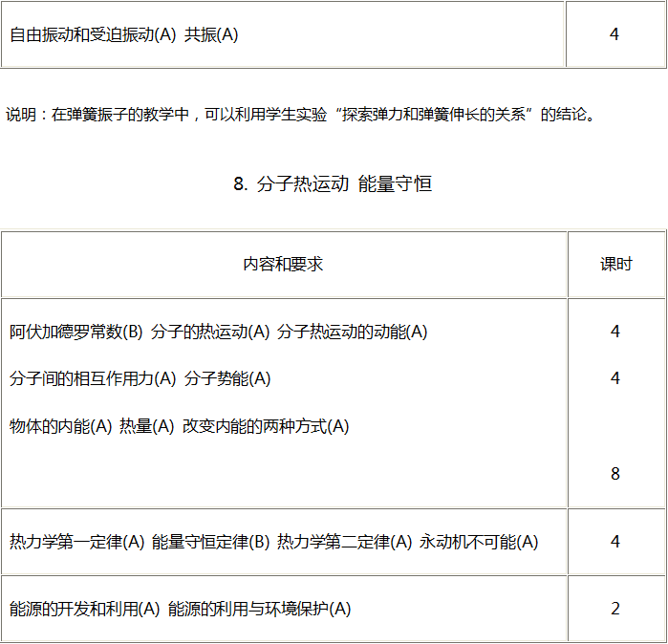Click 物体的内能(A) in the table
The height and width of the screenshot is (644, 668).
[61, 426]
